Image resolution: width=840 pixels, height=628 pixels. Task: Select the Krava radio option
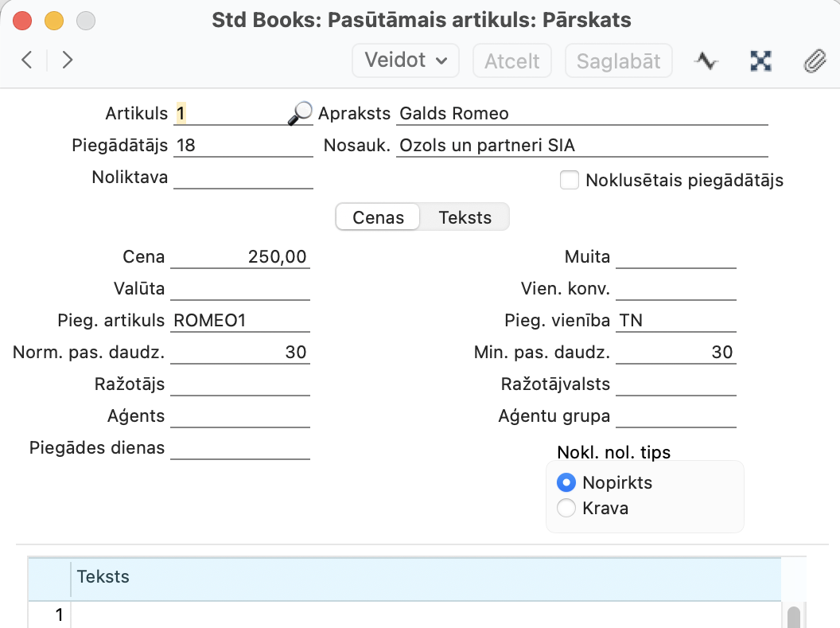(566, 508)
